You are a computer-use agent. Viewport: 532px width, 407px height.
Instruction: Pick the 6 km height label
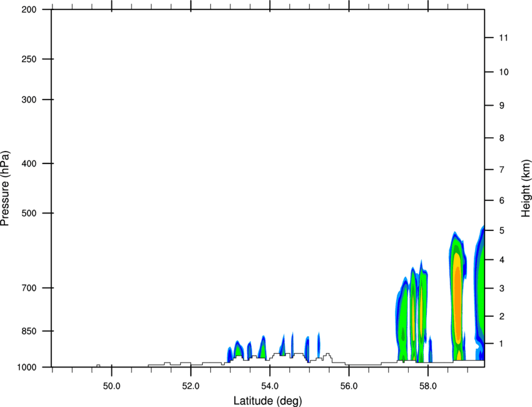tap(502, 200)
